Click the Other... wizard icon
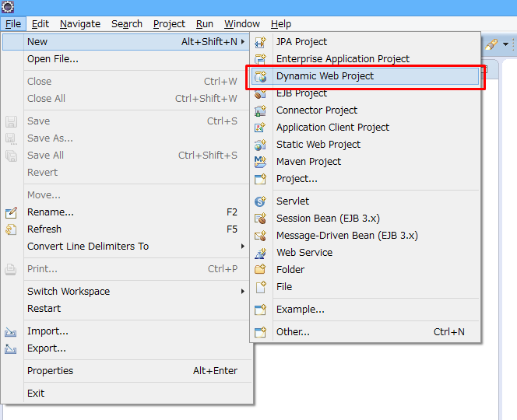Screen dimensions: 517x420 [x=261, y=332]
